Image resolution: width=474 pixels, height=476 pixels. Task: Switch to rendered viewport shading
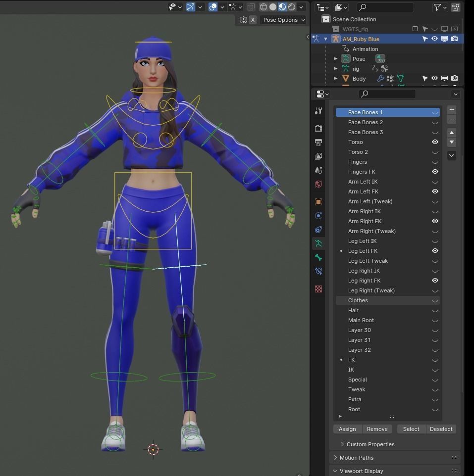(292, 7)
